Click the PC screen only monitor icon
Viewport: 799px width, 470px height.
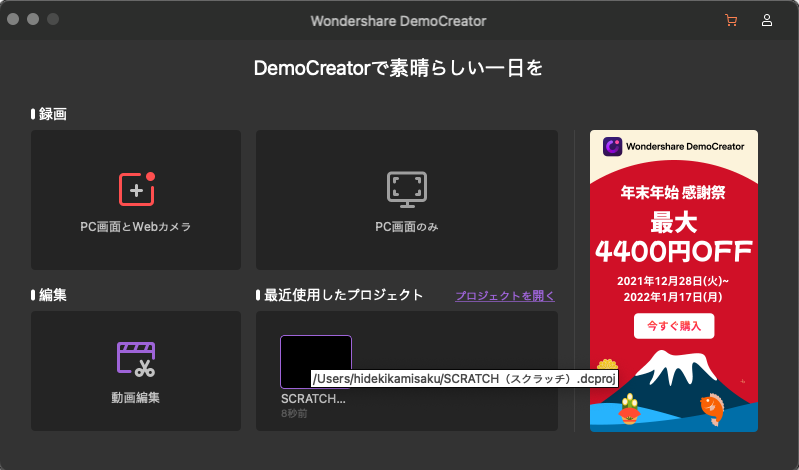407,190
